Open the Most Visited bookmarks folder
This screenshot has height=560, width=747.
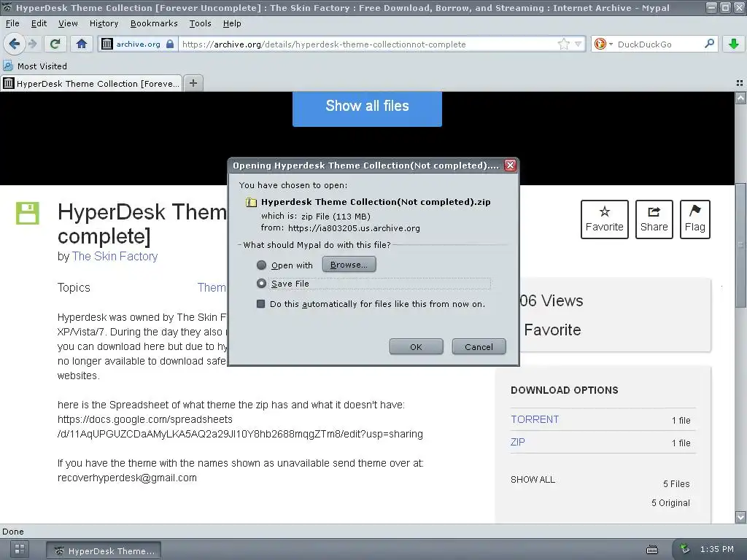coord(35,66)
